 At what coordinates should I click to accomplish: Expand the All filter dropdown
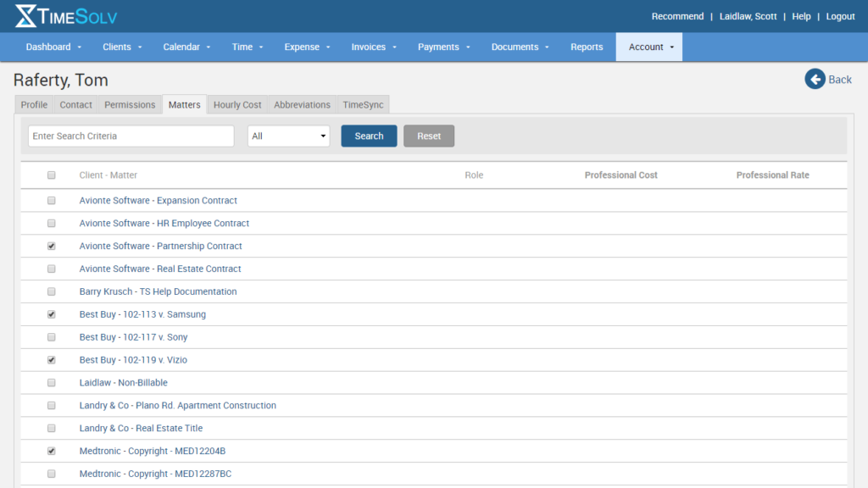(288, 136)
